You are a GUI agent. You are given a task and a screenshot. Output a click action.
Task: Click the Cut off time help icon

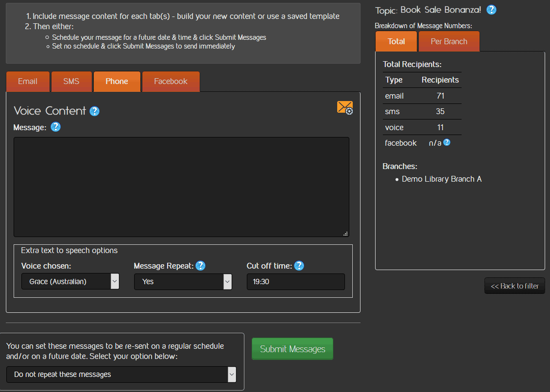[299, 266]
